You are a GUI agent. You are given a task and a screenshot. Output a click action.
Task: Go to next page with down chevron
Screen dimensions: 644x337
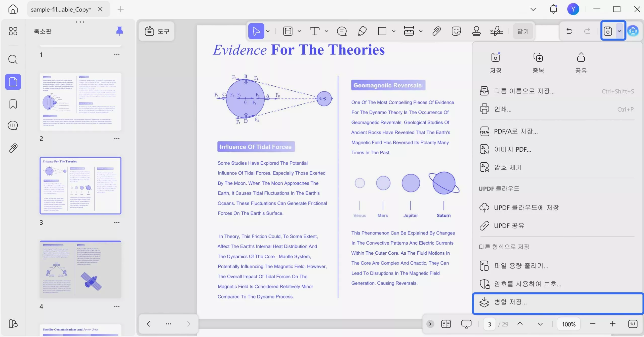540,324
